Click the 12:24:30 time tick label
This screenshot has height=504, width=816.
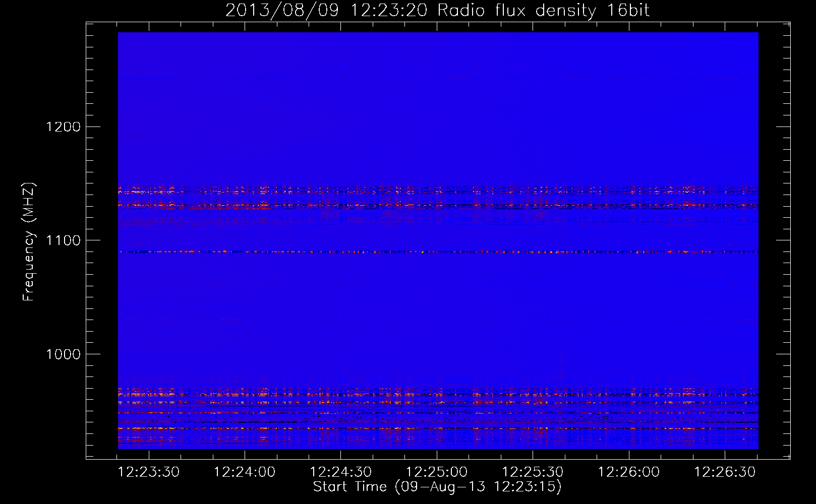point(340,472)
